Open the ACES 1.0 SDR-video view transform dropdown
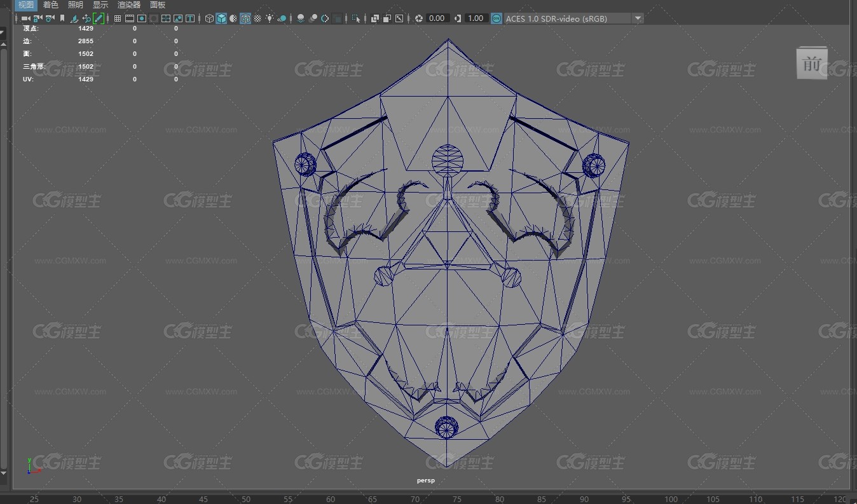 pyautogui.click(x=574, y=18)
